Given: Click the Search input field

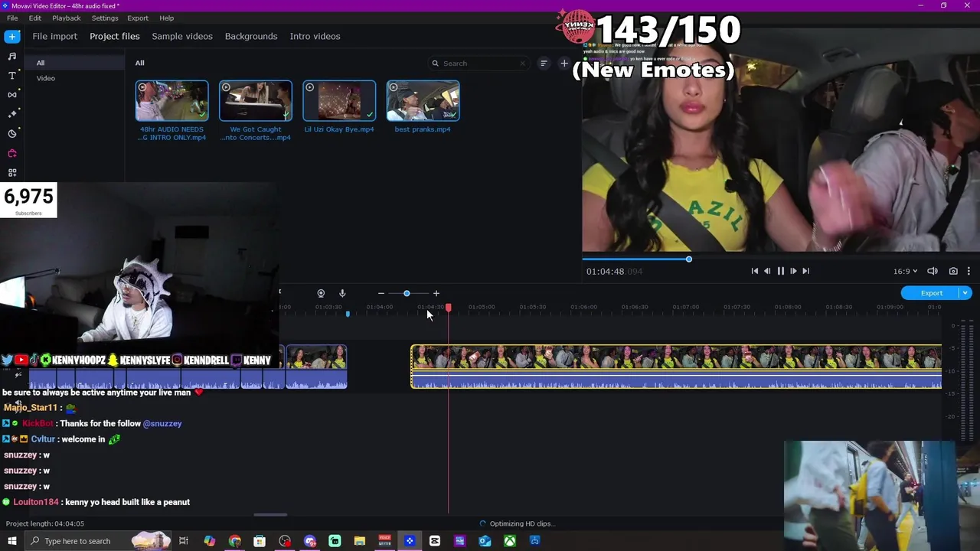Looking at the screenshot, I should tap(479, 64).
